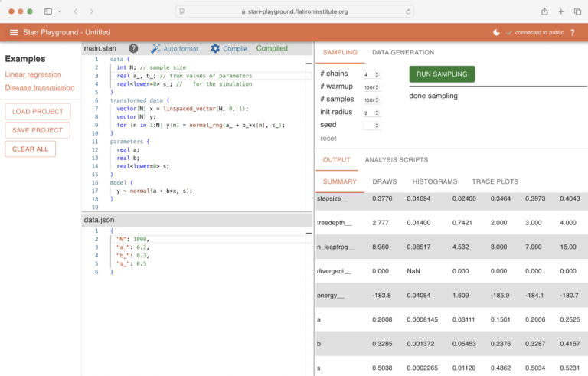Screen dimensions: 588x376
Task: Click the help icon in the orange header
Action: (572, 32)
